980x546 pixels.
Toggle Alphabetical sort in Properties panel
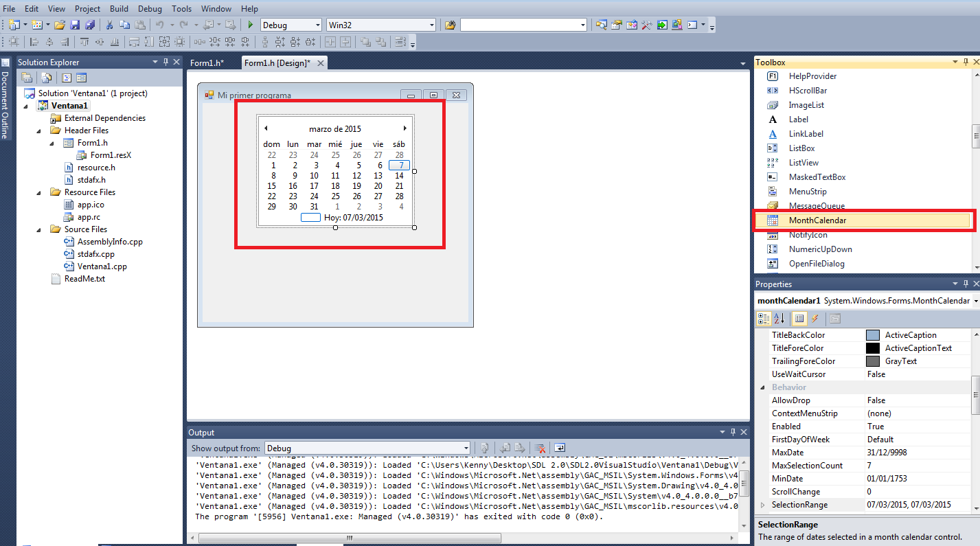click(779, 319)
